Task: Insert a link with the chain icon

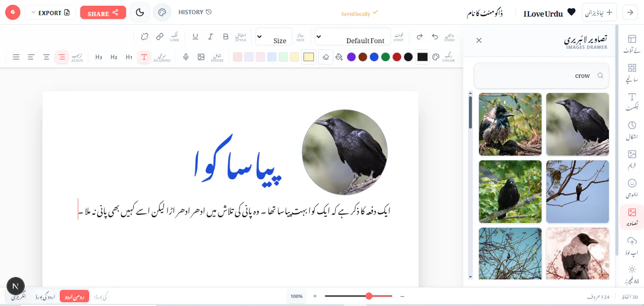Action: (160, 37)
